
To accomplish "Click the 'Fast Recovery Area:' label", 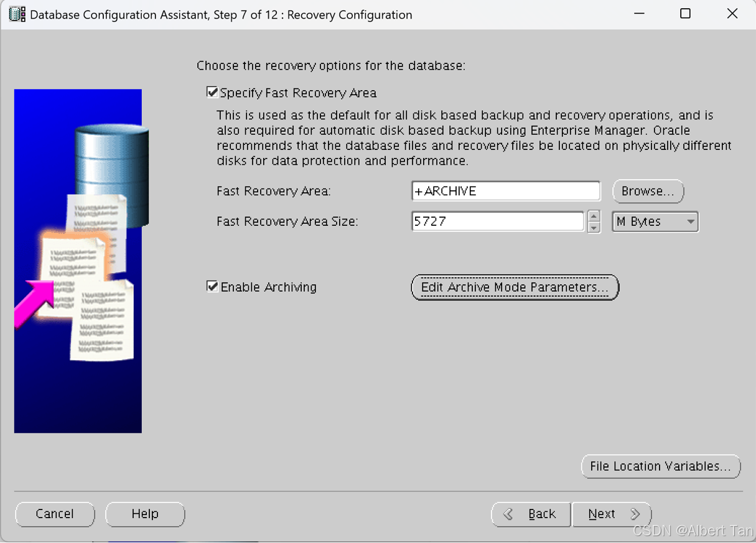I will [274, 191].
